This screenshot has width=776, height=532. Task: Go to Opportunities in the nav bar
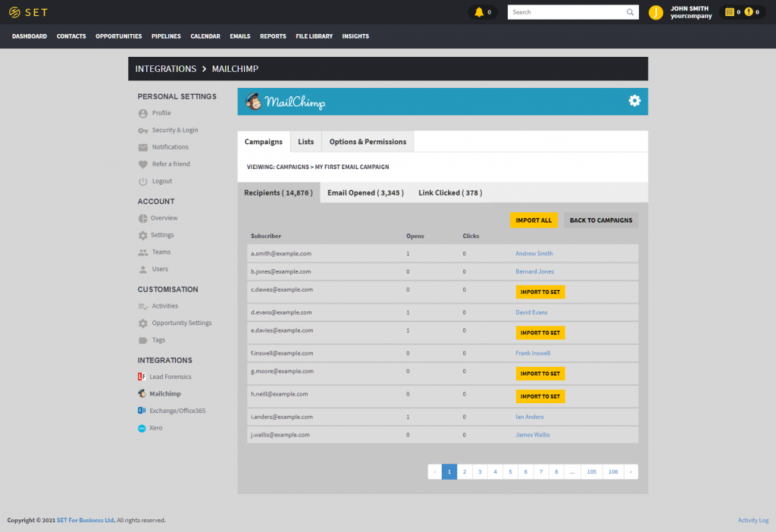pyautogui.click(x=119, y=36)
